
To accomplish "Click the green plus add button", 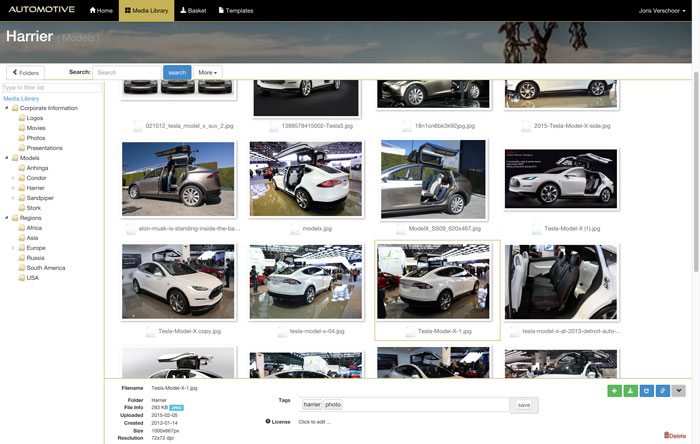I will (x=614, y=391).
